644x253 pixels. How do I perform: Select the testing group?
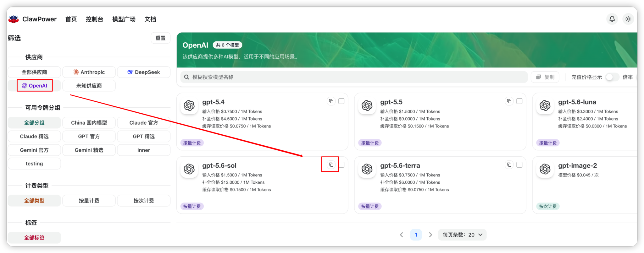click(34, 164)
